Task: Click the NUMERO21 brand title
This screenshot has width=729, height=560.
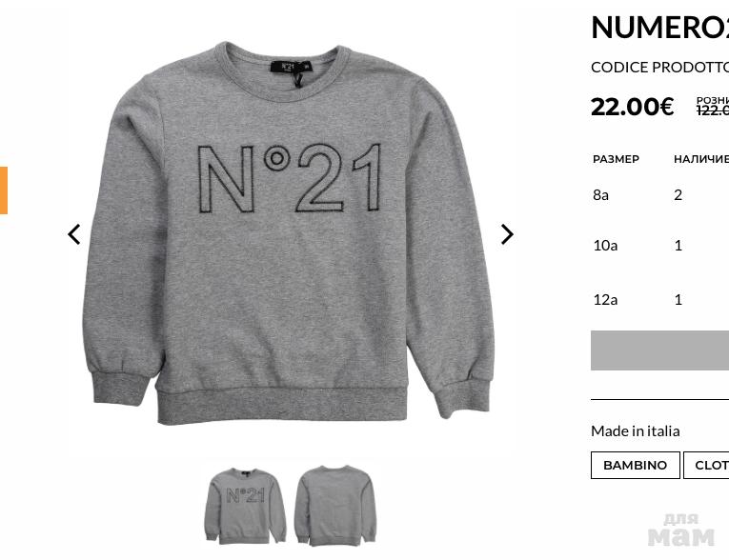Action: 659,28
